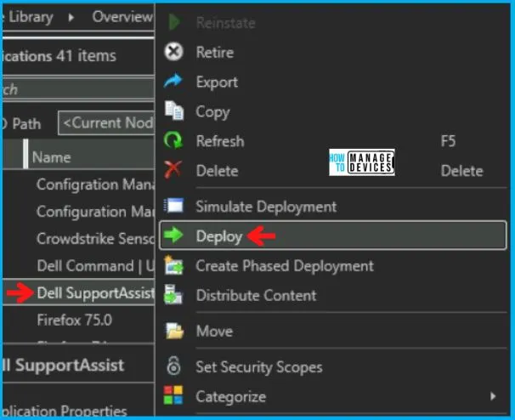Open the Current Node path dropdown
515x420 pixels.
(x=106, y=123)
